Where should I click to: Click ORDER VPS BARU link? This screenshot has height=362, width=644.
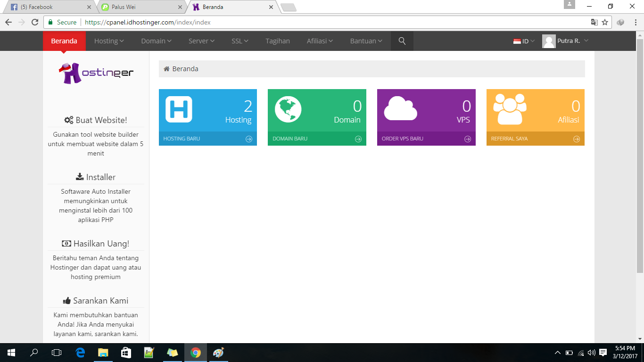pos(403,139)
